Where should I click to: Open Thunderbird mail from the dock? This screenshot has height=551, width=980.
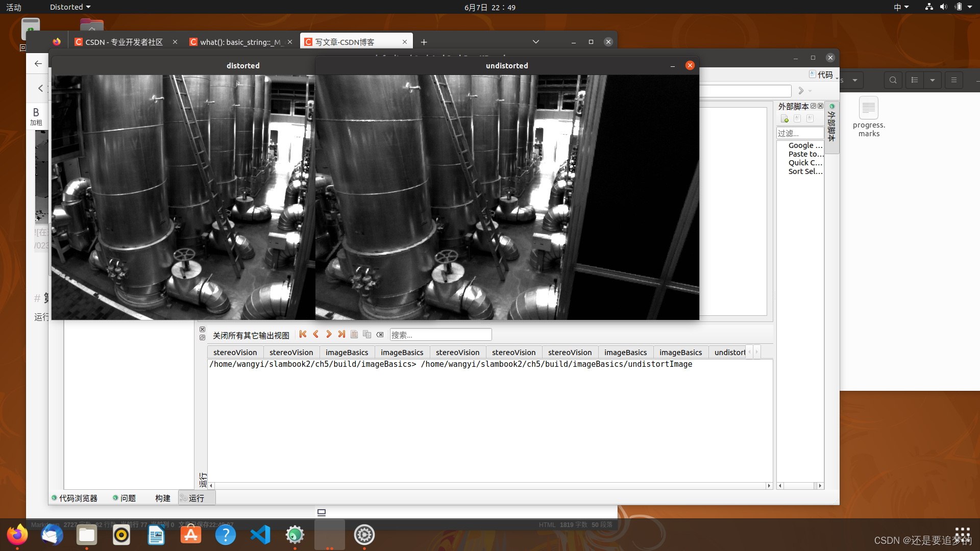click(52, 535)
